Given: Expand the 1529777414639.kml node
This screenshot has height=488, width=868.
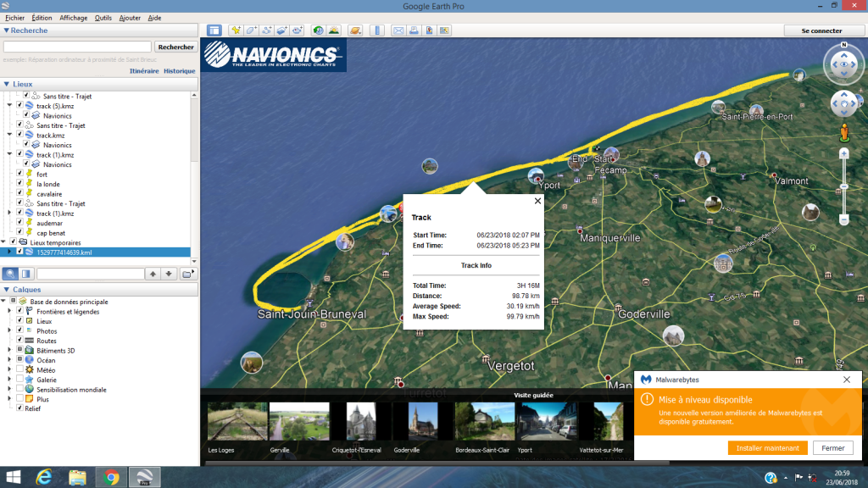Looking at the screenshot, I should [x=9, y=252].
